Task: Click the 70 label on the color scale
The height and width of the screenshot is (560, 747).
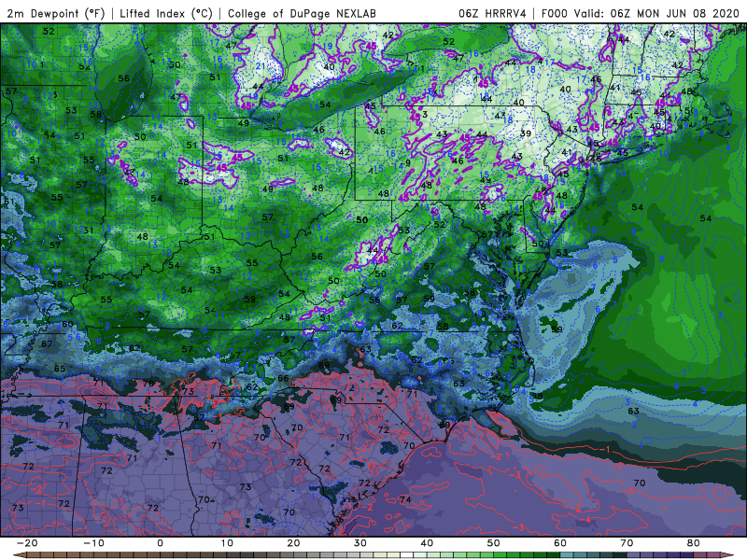Action: (627, 543)
